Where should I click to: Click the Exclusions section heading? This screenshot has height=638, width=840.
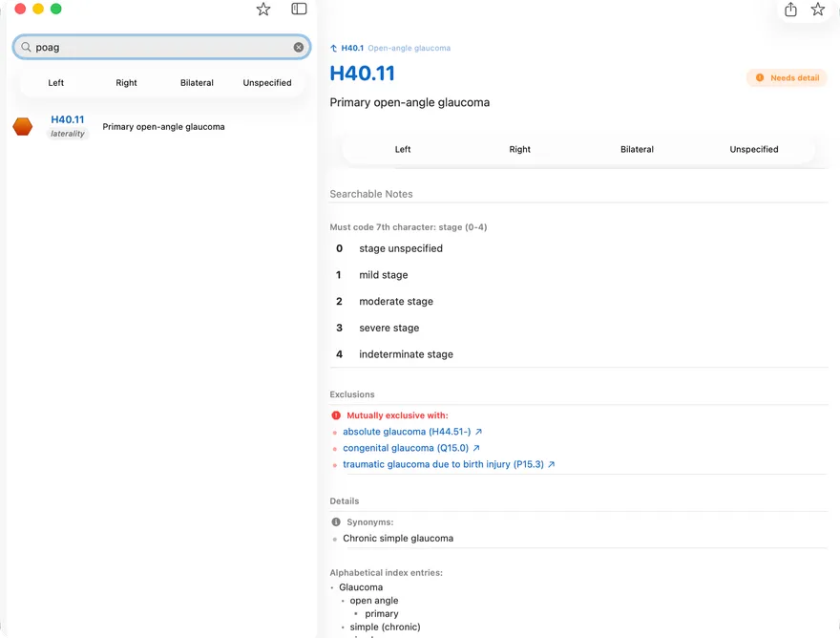click(352, 394)
